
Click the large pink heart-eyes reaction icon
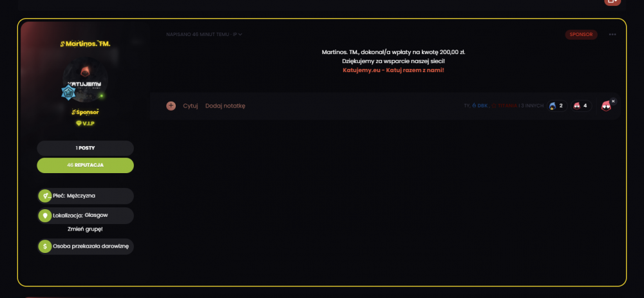coord(606,106)
